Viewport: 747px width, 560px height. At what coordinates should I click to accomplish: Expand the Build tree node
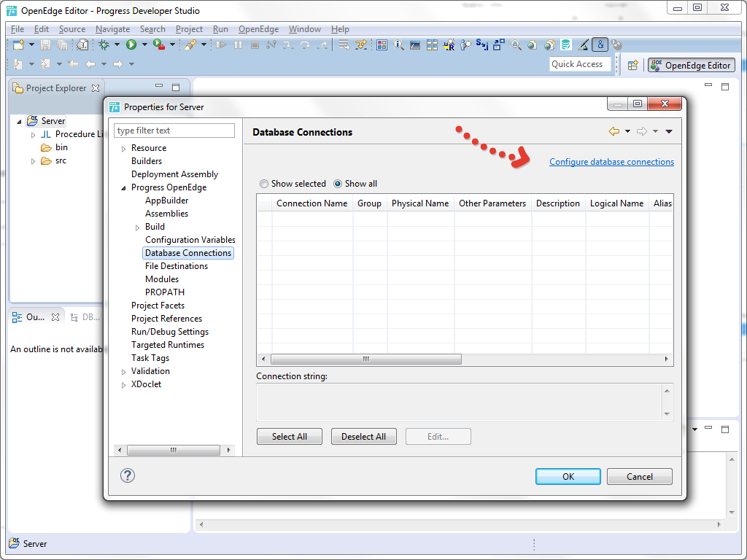[x=137, y=227]
